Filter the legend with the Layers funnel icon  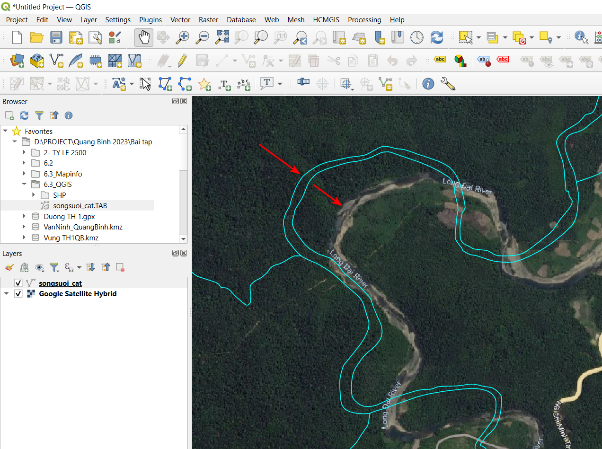click(x=54, y=267)
